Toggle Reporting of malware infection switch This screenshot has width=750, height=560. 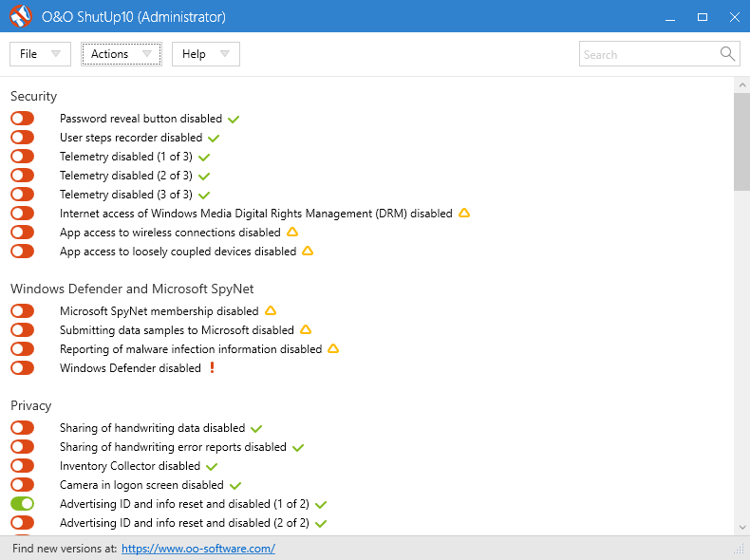click(x=23, y=348)
